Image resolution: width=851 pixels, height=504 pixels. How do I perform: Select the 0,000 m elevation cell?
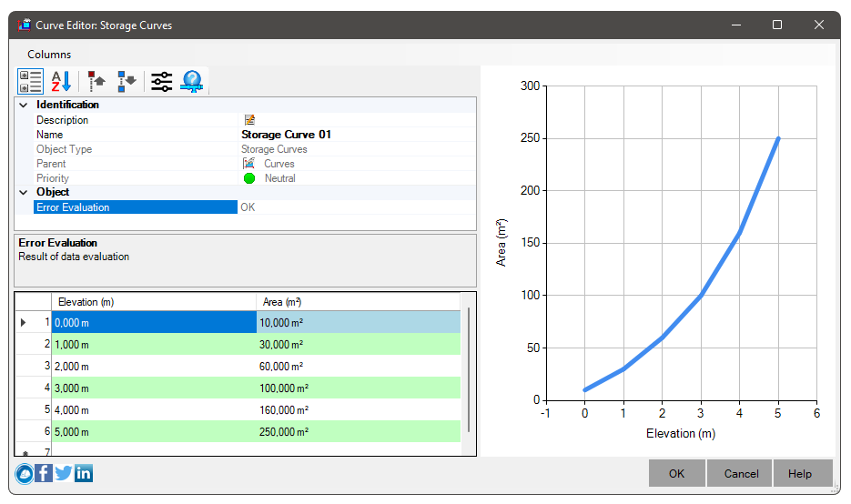click(154, 322)
